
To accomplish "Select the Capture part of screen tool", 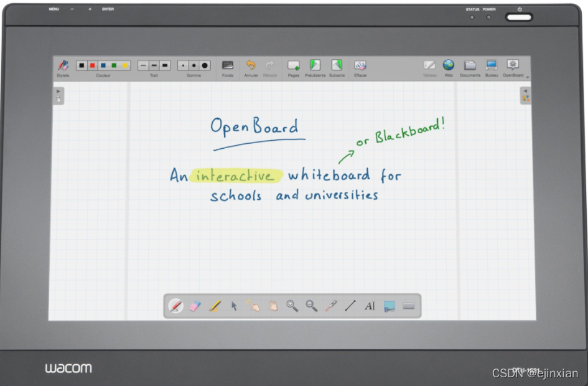I will click(390, 306).
